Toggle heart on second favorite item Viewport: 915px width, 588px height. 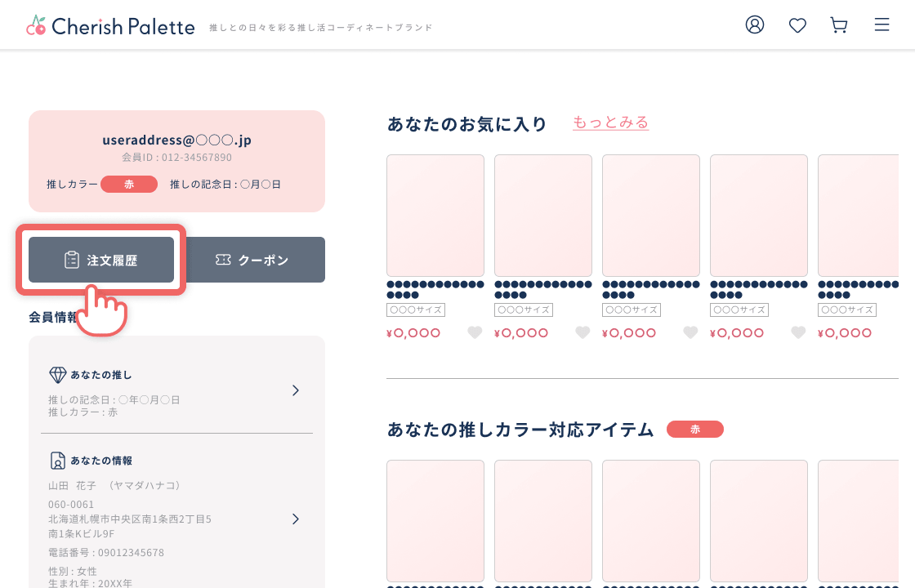pos(583,332)
